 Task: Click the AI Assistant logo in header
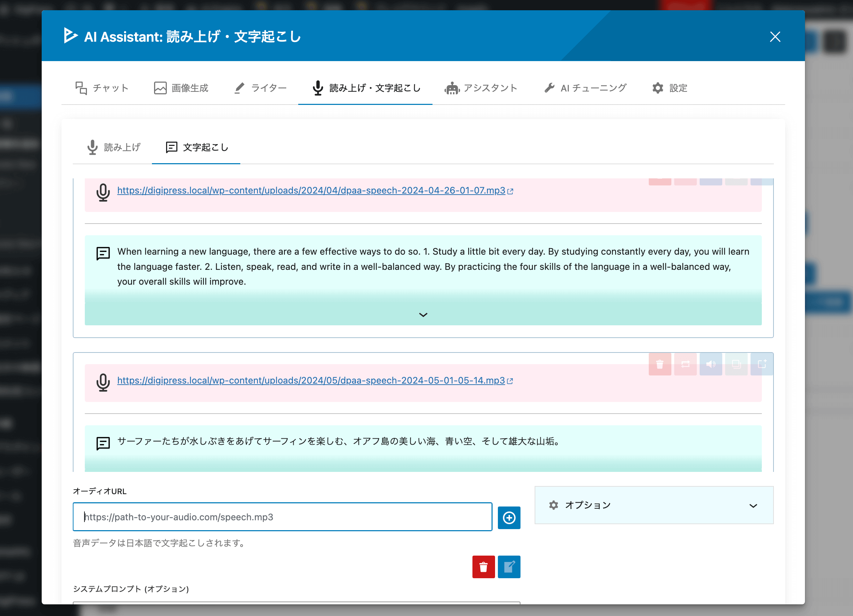[x=71, y=36]
